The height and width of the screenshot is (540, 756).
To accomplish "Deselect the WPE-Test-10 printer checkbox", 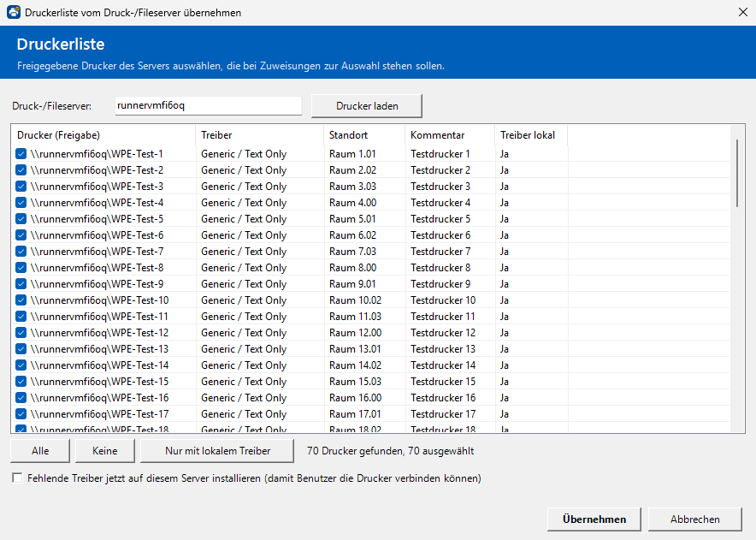I will (x=21, y=300).
